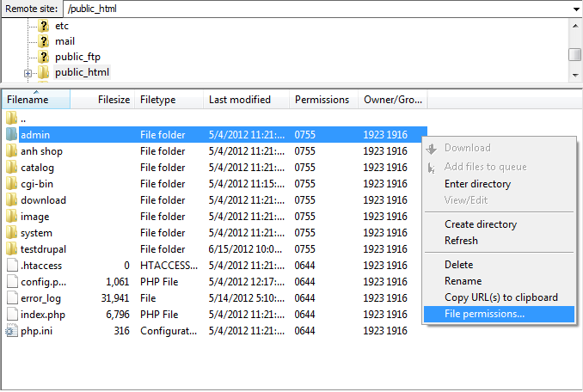Select the .htaccess file name
Viewport: 583px width, 392px height.
(41, 266)
